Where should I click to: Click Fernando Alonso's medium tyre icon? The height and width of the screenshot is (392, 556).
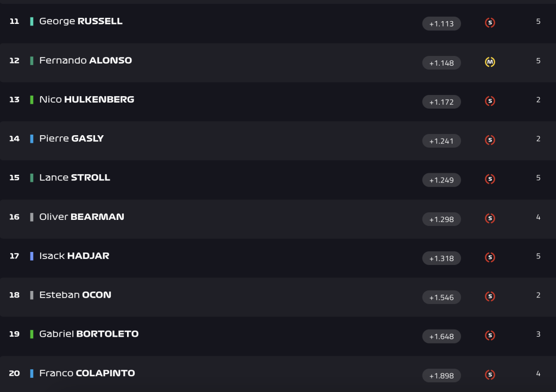point(490,62)
